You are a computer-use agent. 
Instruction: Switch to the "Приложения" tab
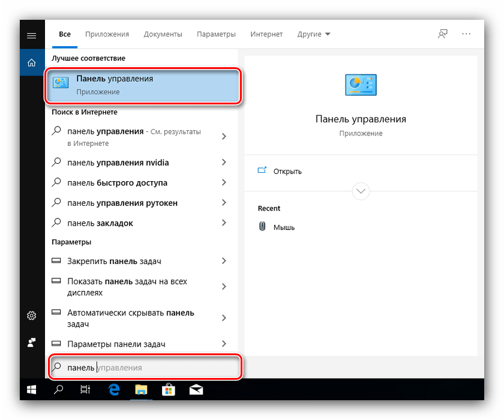pyautogui.click(x=107, y=34)
